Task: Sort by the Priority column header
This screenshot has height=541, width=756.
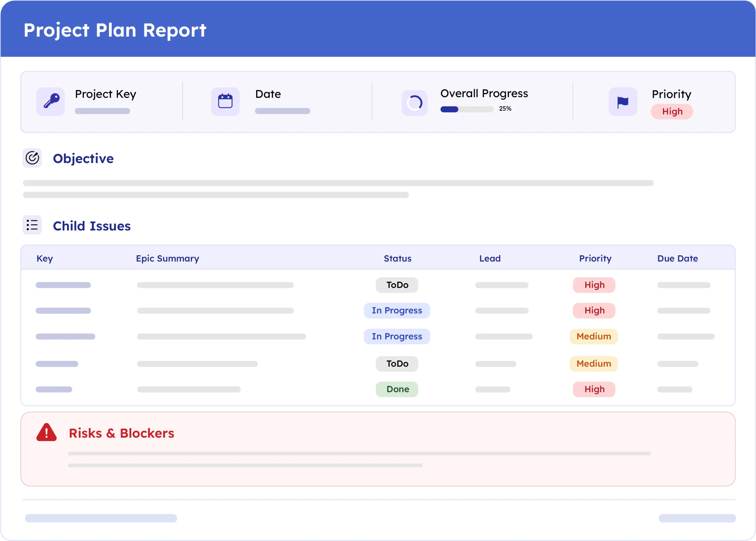Action: tap(595, 259)
